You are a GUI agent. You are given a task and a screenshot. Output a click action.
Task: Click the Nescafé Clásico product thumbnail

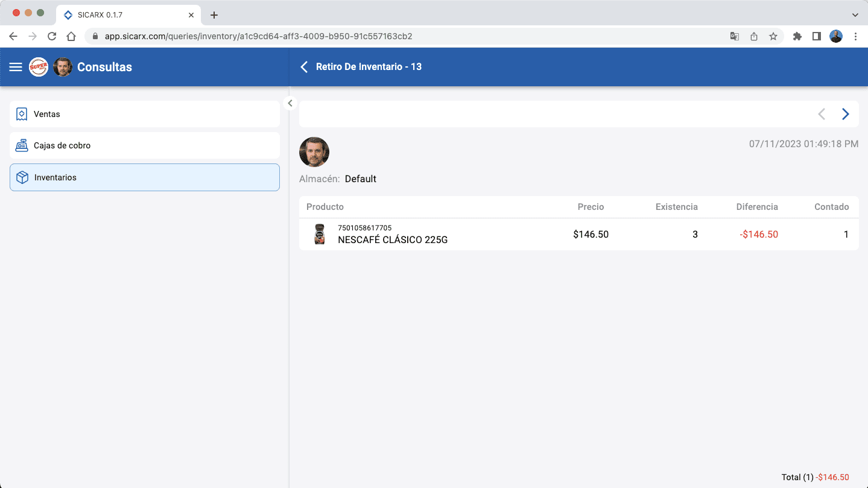pos(320,234)
